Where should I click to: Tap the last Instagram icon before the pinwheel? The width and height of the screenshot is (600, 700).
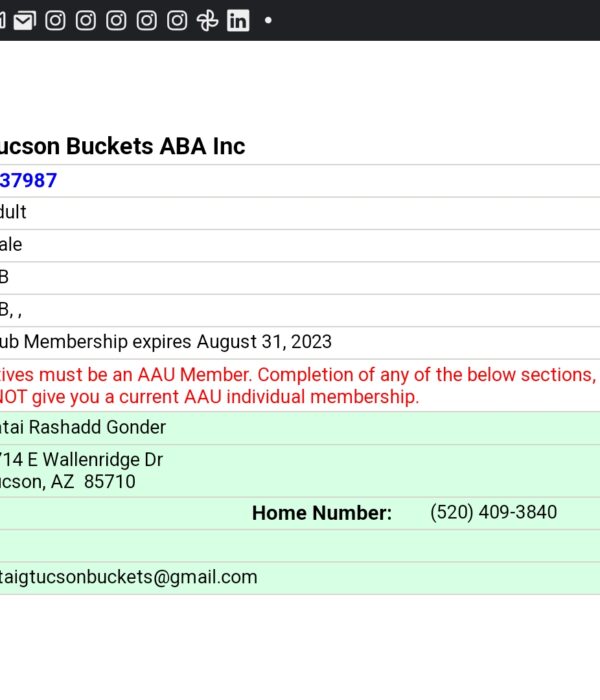coord(177,21)
